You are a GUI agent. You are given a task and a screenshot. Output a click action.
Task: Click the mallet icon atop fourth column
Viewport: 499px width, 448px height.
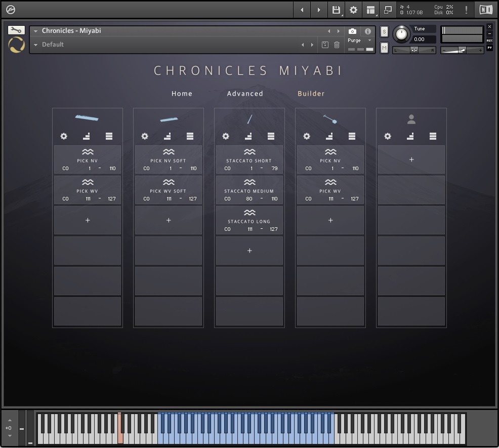[x=330, y=119]
